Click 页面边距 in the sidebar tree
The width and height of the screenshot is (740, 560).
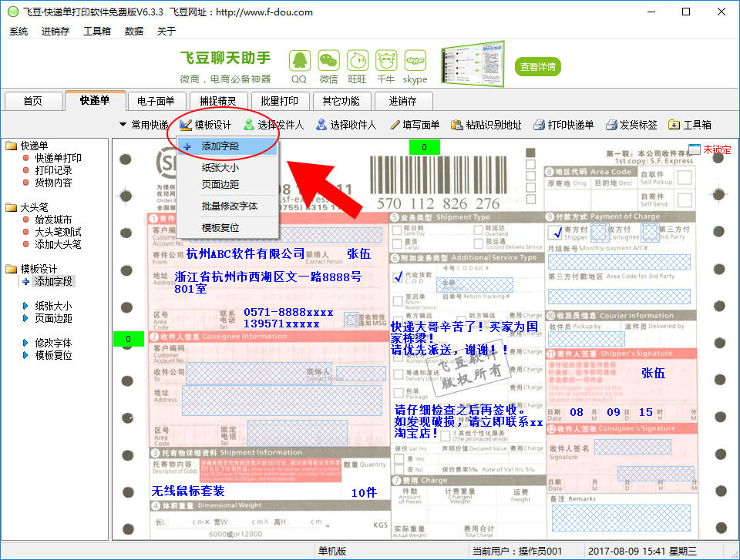(53, 318)
